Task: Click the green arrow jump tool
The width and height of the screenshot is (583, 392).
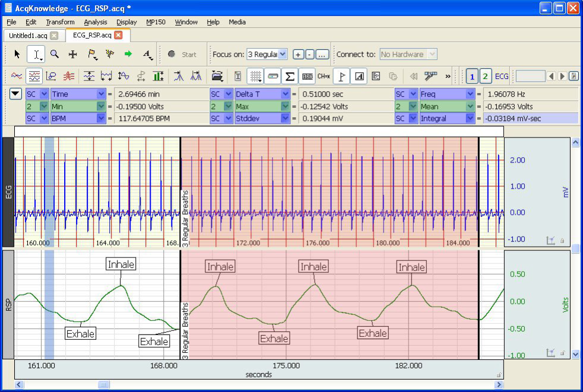Action: coord(128,54)
